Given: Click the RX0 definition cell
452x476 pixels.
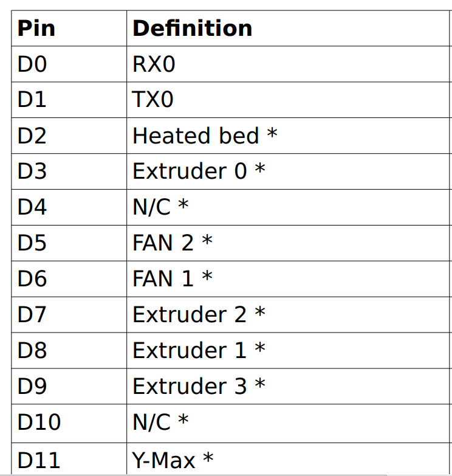Looking at the screenshot, I should click(154, 64).
